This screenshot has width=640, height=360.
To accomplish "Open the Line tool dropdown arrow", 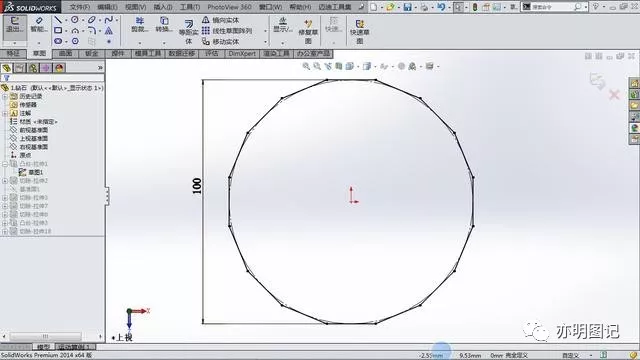I will click(x=66, y=20).
